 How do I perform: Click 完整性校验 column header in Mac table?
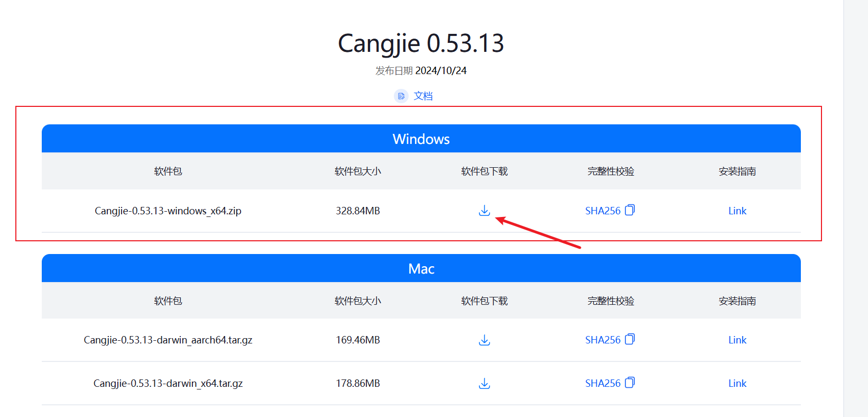click(x=611, y=301)
